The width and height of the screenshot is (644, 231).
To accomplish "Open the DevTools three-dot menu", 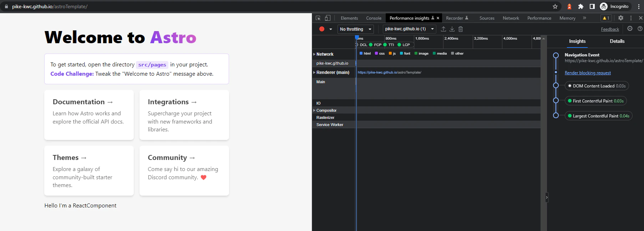I will 631,18.
